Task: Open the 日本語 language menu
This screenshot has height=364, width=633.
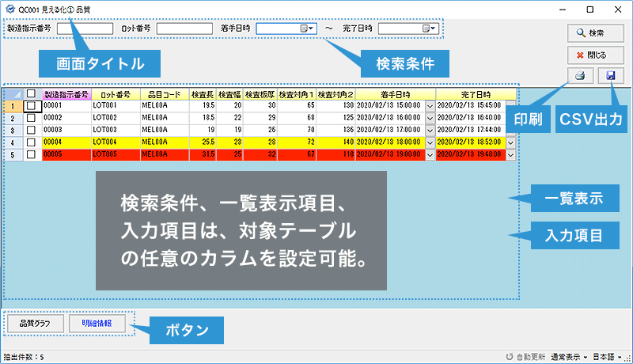Action: pos(612,358)
